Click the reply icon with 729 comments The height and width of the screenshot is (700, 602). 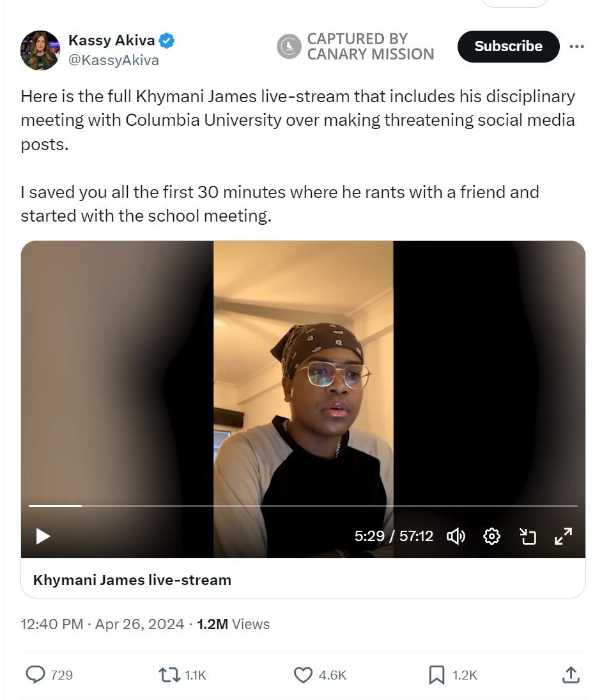pos(36,674)
